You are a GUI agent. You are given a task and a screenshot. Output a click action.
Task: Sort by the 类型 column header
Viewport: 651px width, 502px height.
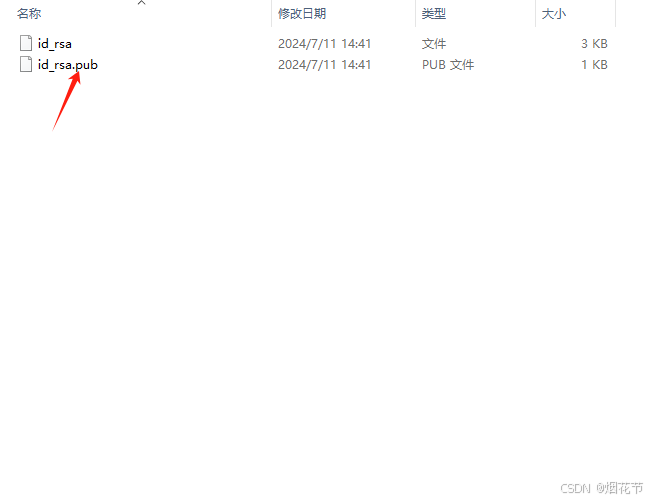click(x=434, y=14)
